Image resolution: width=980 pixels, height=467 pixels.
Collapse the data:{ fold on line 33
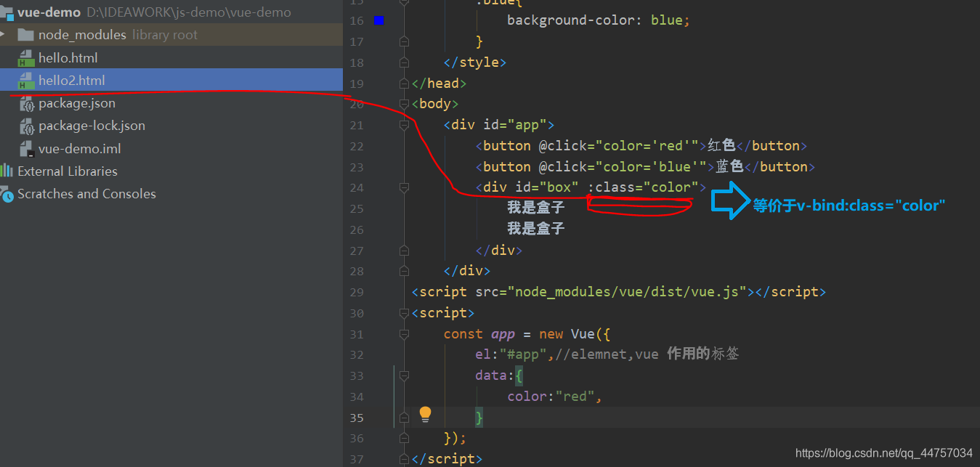[404, 375]
